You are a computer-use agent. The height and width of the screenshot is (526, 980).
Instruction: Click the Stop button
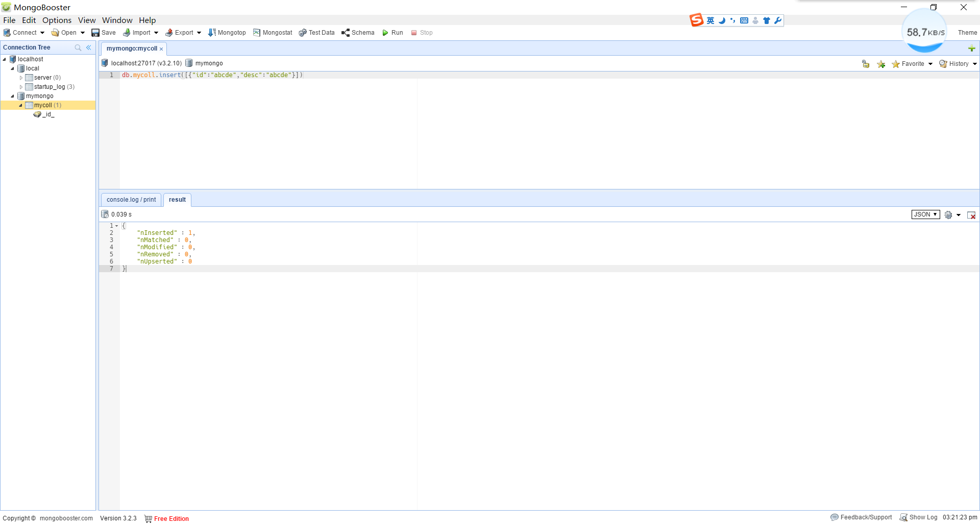coord(422,33)
